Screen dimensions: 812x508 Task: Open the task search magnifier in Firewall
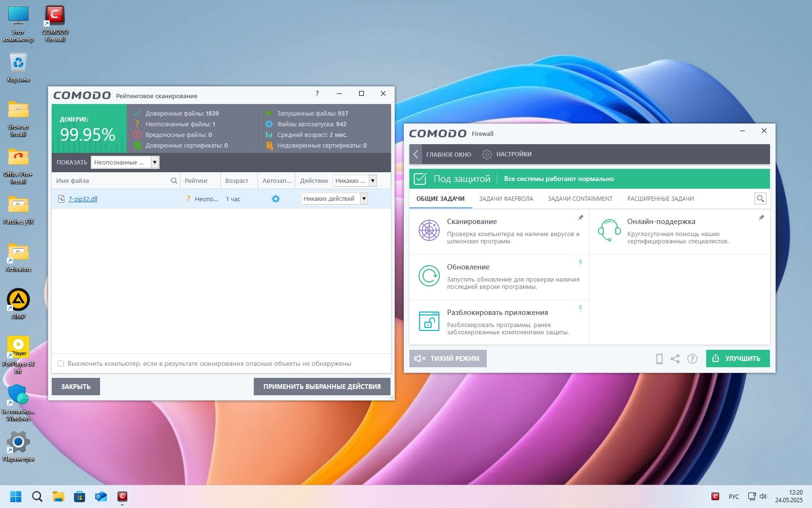tap(760, 199)
